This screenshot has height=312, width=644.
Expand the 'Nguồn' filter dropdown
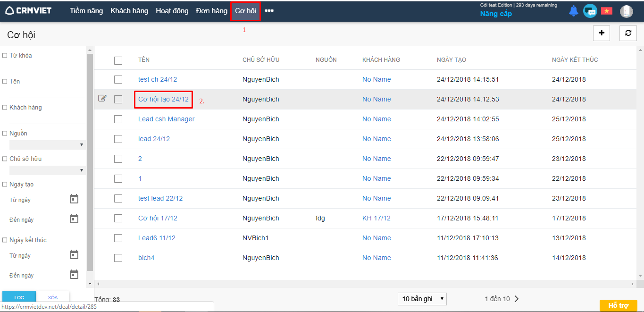tap(46, 144)
